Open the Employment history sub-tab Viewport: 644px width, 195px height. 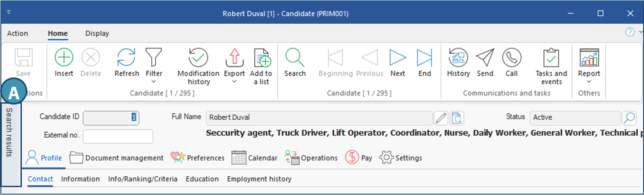259,179
